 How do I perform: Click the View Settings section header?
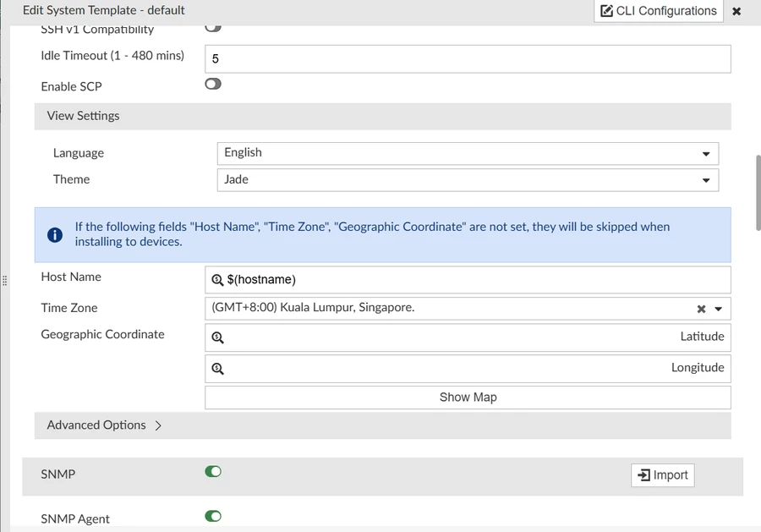click(382, 116)
